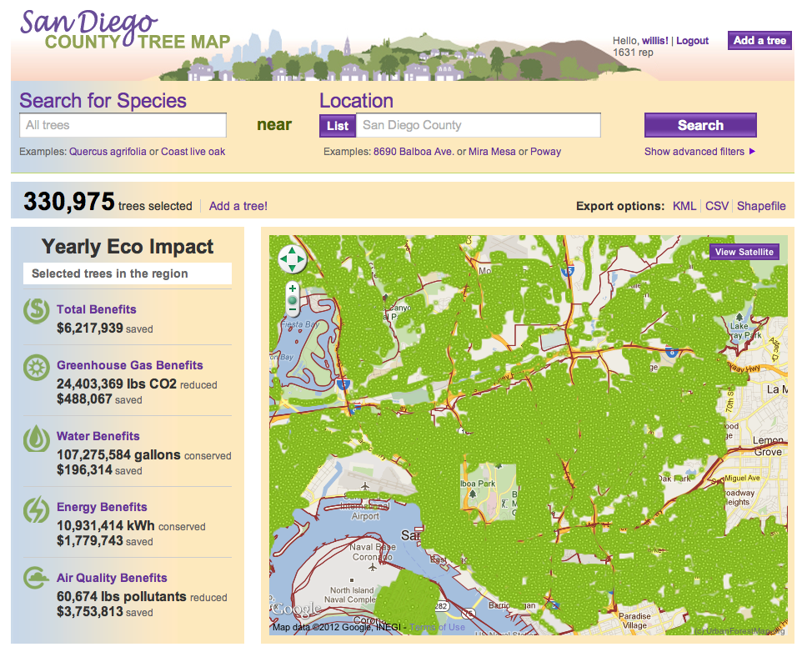Click the Total Benefits dollar icon
The width and height of the screenshot is (812, 657).
click(36, 311)
